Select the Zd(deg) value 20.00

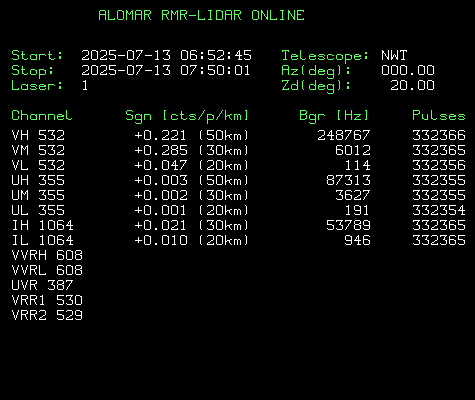click(413, 86)
